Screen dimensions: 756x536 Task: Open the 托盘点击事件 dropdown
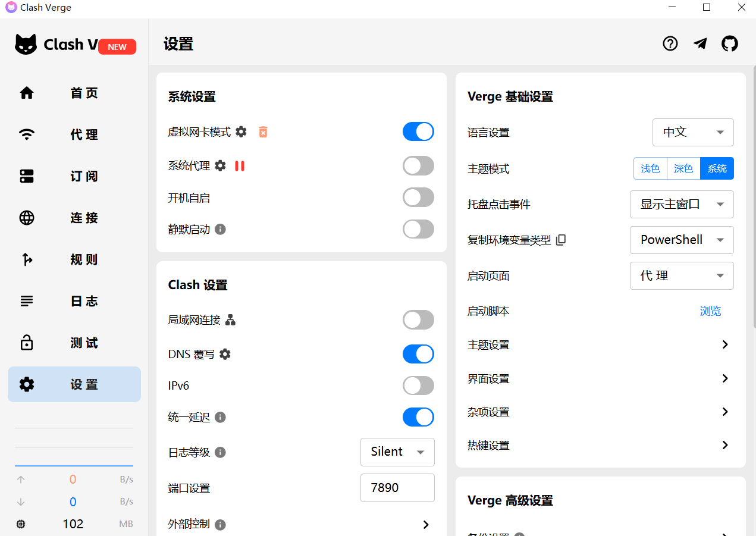[x=682, y=204]
